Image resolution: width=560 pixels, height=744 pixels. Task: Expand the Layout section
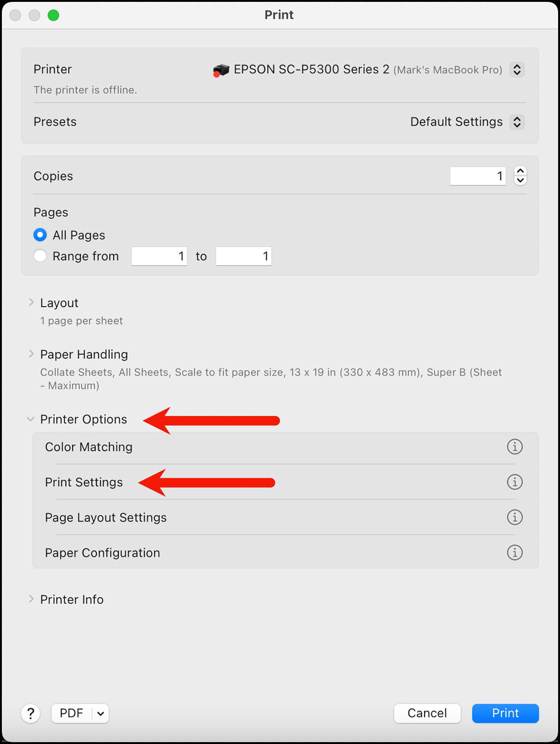[x=31, y=302]
